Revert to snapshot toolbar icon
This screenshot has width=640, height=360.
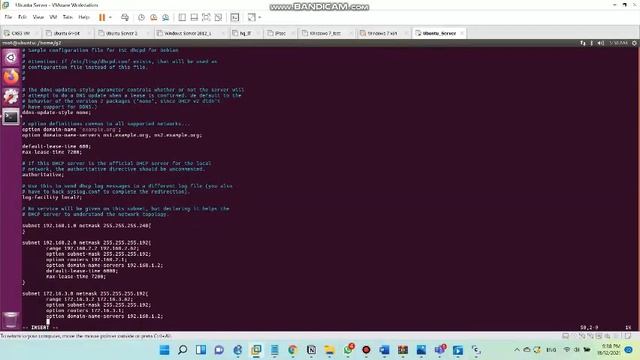[x=153, y=17]
